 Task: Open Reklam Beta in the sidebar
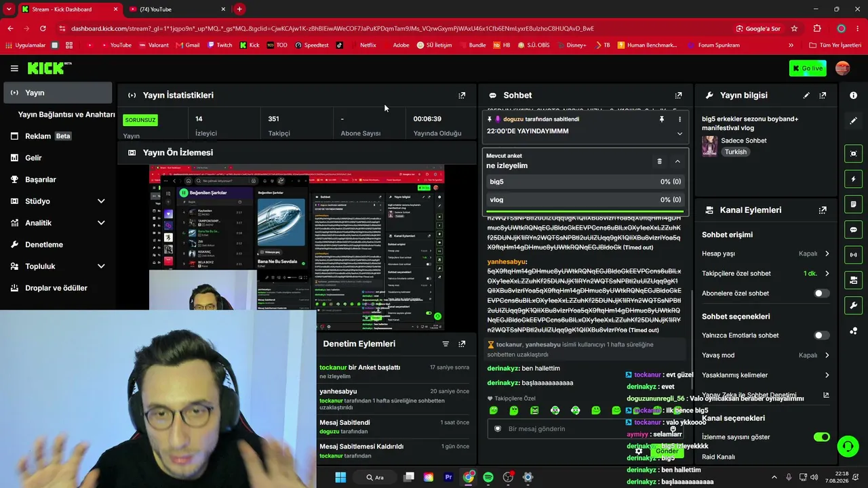[x=58, y=136]
